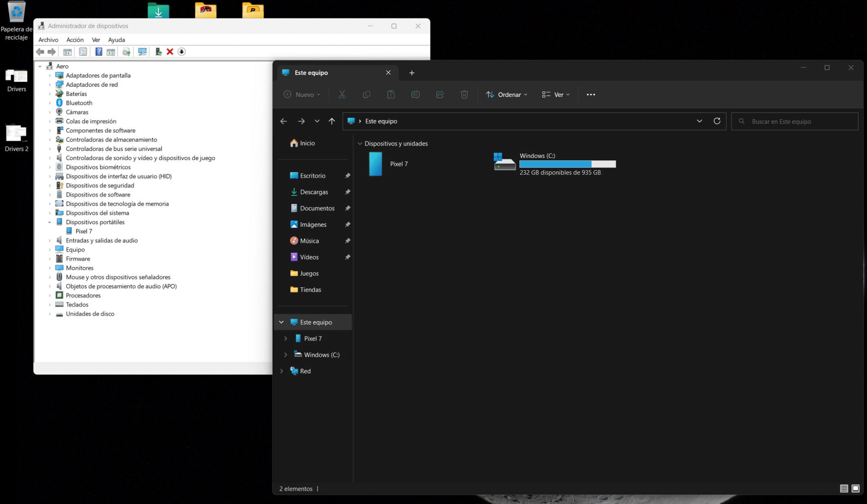867x504 pixels.
Task: Open the three-dots More options menu
Action: pyautogui.click(x=591, y=94)
